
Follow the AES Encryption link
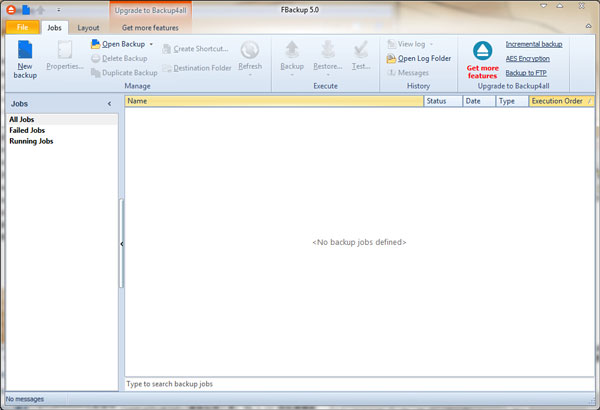click(528, 59)
